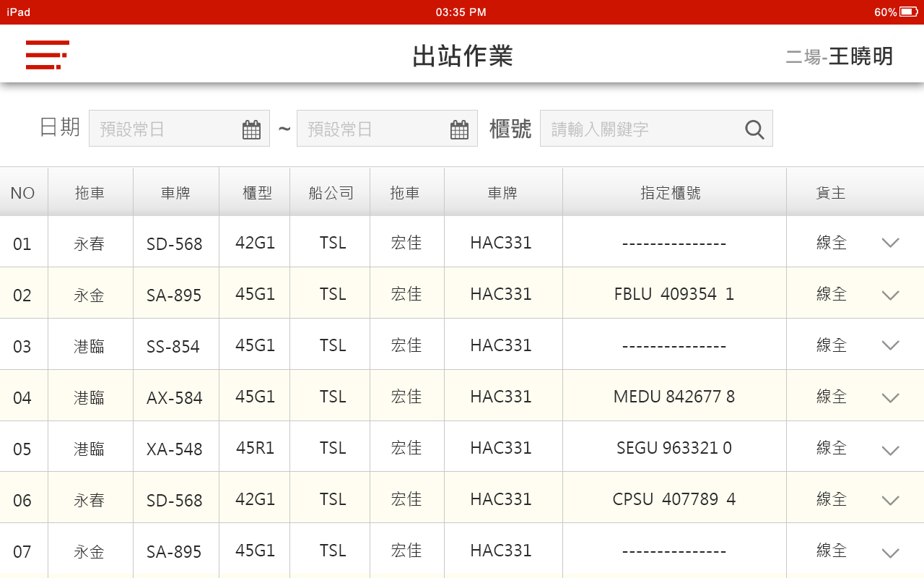Screen dimensions: 924x578
Task: Click 港臨 in row 03
Action: pos(90,347)
